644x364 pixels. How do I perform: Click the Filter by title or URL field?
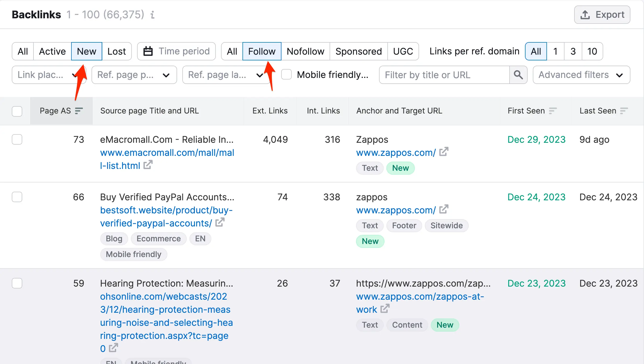[x=444, y=75]
